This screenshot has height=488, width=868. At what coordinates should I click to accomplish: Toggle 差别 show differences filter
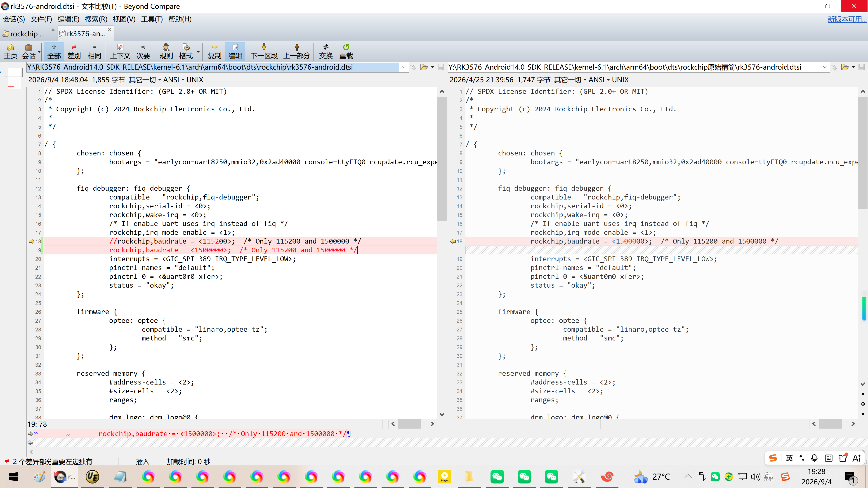[74, 52]
